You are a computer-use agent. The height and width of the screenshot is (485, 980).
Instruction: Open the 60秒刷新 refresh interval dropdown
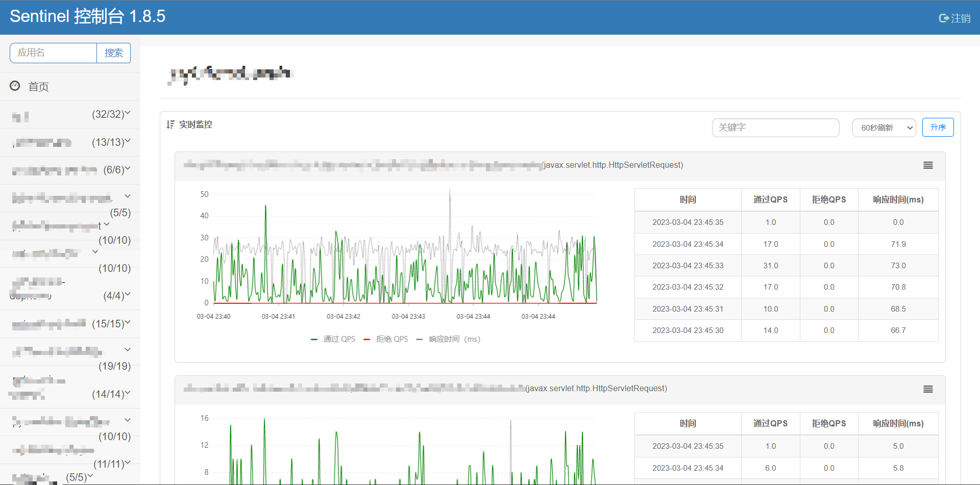[x=884, y=127]
